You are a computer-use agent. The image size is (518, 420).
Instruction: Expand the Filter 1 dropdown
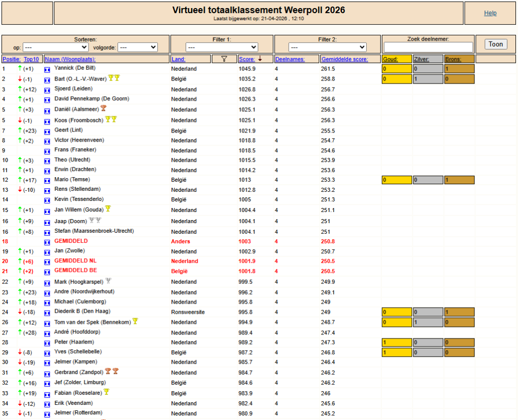tap(222, 48)
